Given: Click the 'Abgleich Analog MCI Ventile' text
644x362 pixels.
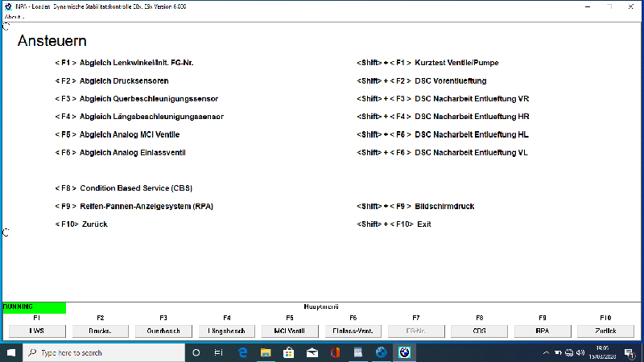Looking at the screenshot, I should 130,134.
